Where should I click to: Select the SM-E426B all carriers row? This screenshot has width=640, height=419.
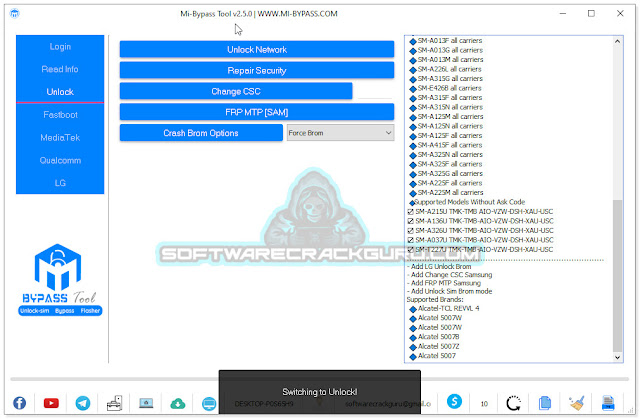[445, 88]
